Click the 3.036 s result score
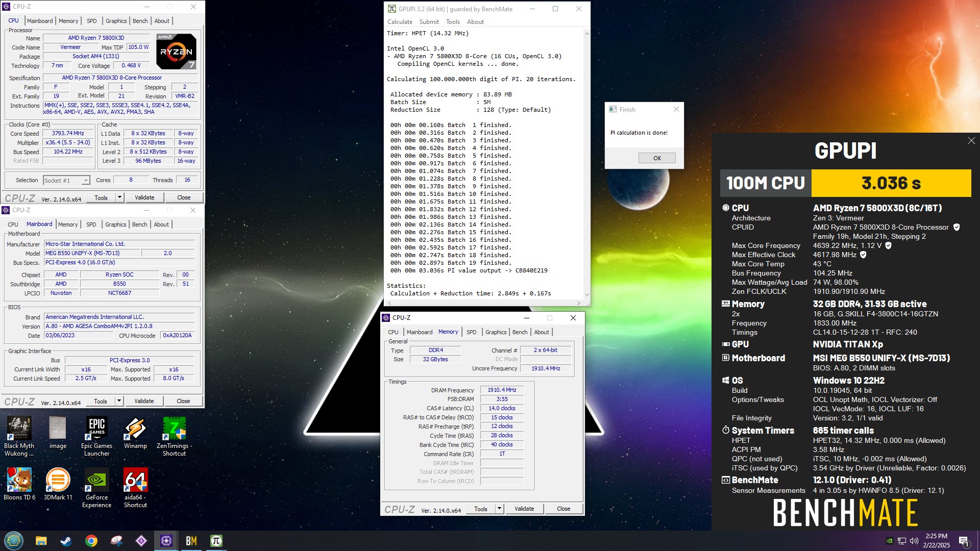This screenshot has width=980, height=551. 891,183
